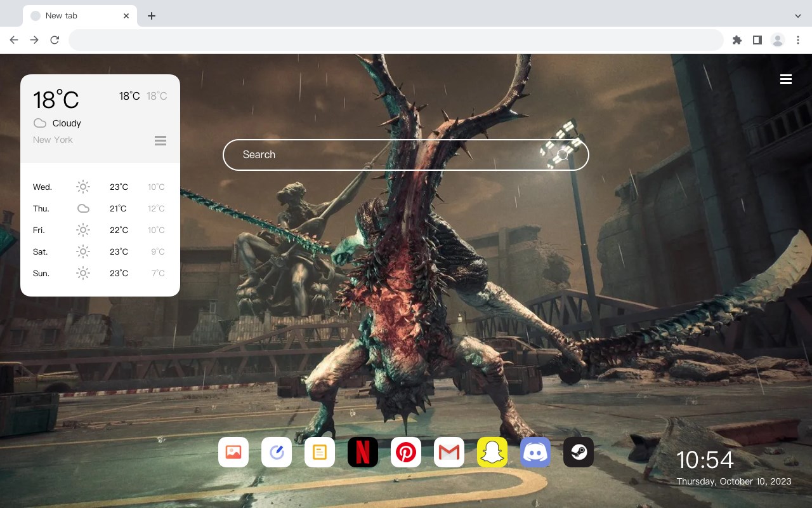This screenshot has width=812, height=508.
Task: Click the sunny icon for Sat.
Action: [83, 251]
